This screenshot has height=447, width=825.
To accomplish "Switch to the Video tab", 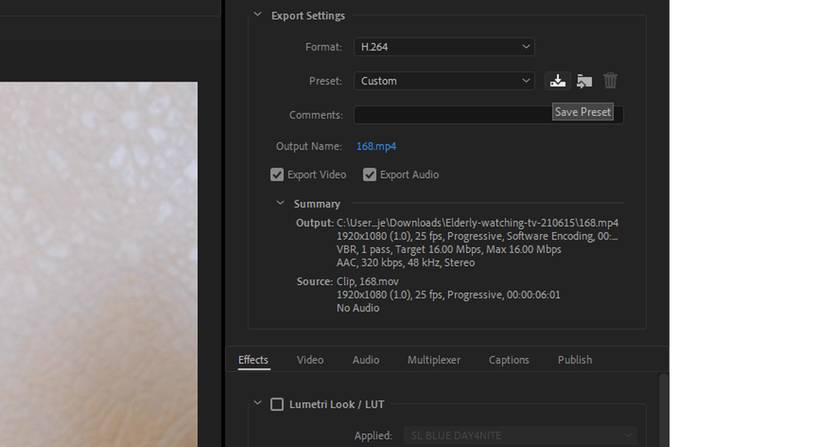I will pyautogui.click(x=310, y=360).
